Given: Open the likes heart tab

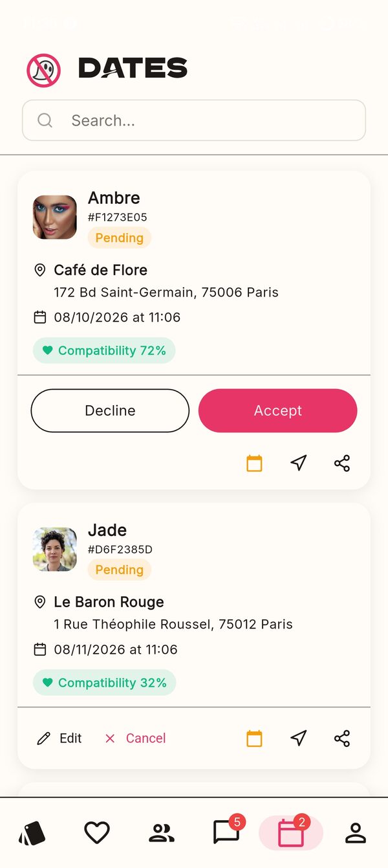Looking at the screenshot, I should (97, 832).
